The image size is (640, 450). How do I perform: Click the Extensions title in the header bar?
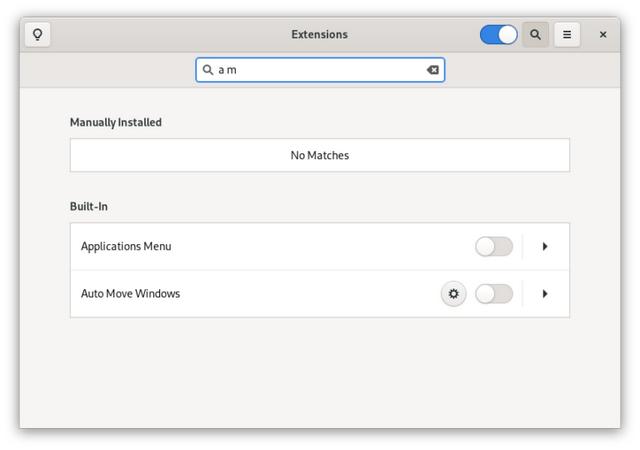(319, 34)
